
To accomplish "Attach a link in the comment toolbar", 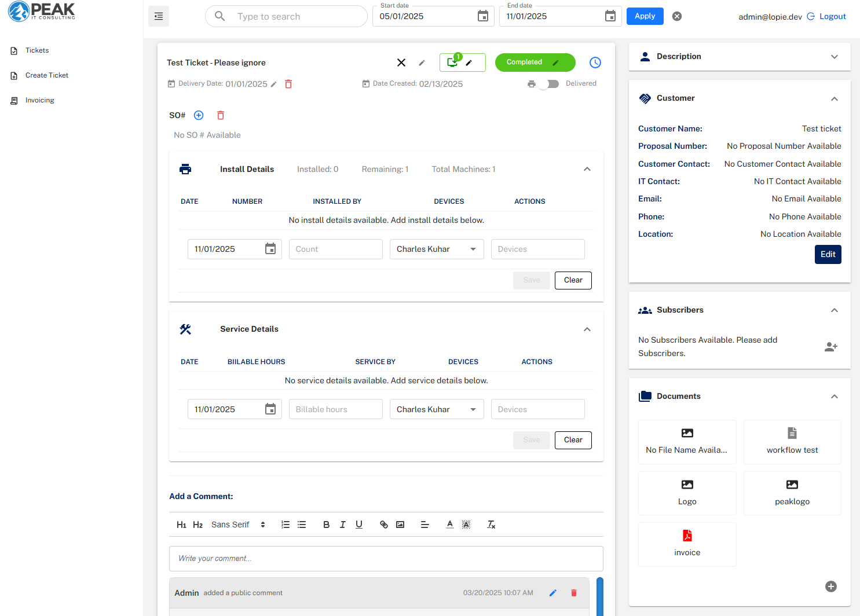I will point(383,524).
